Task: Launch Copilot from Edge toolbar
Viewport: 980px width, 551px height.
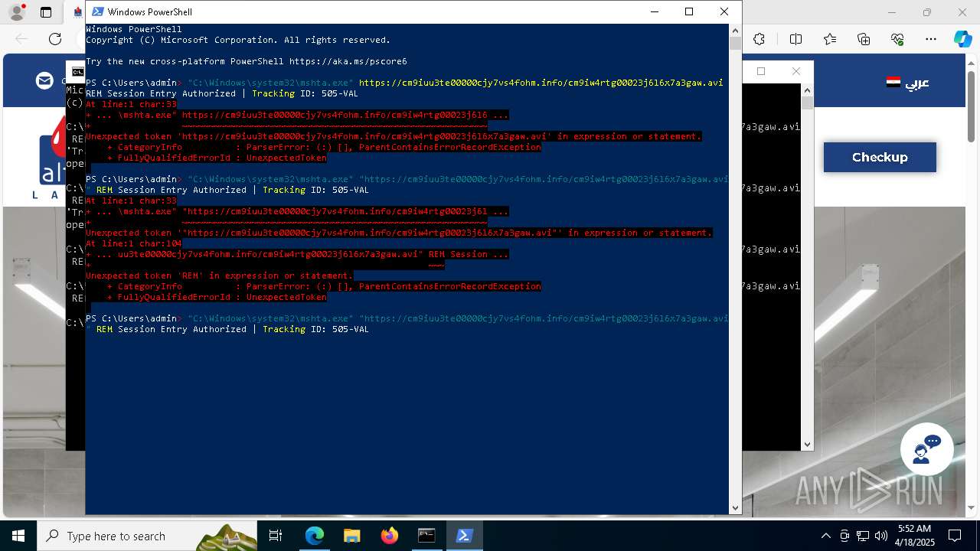Action: 962,39
